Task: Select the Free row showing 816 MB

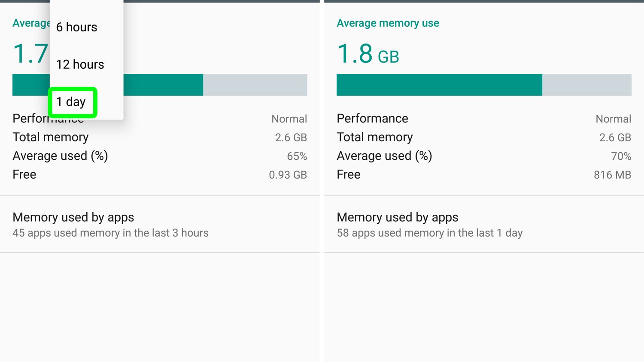Action: 484,174
